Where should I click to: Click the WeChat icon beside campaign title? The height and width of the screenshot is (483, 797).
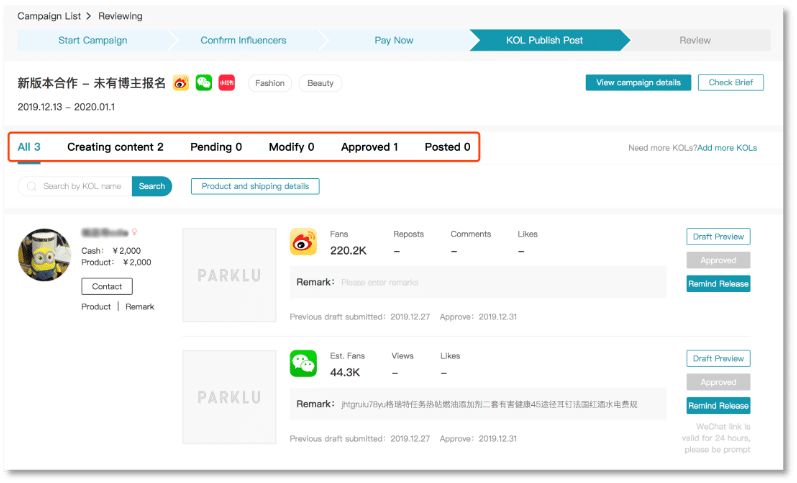[x=204, y=83]
